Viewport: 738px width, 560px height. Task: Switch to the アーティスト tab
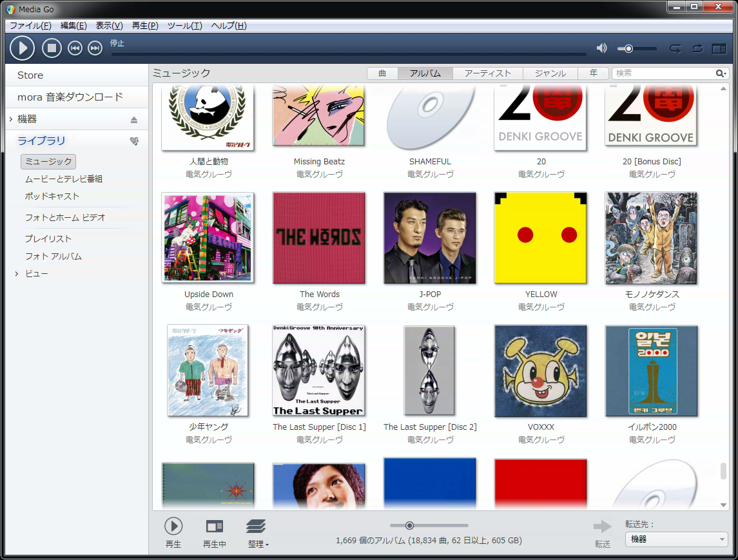tap(487, 73)
